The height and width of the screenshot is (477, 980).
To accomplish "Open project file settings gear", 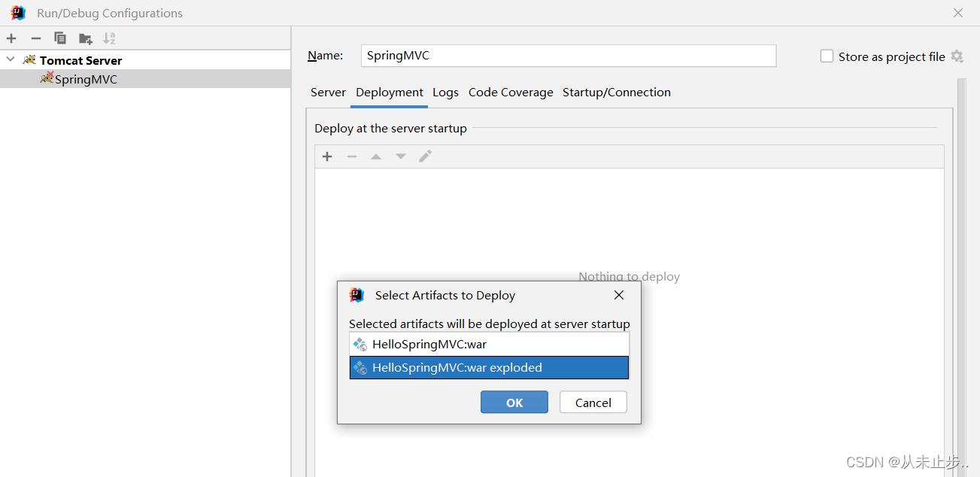I will coord(957,56).
